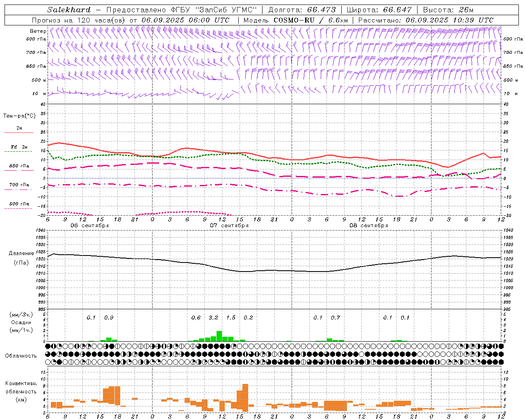Click the "Конвективн." convective cloud label
The width and height of the screenshot is (525, 420).
tap(21, 383)
